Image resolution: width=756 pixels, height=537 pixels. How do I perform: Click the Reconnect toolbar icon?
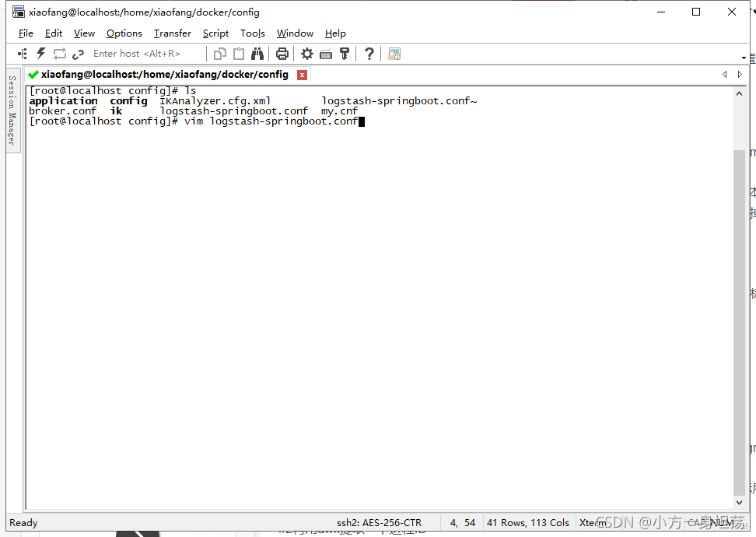pos(60,54)
